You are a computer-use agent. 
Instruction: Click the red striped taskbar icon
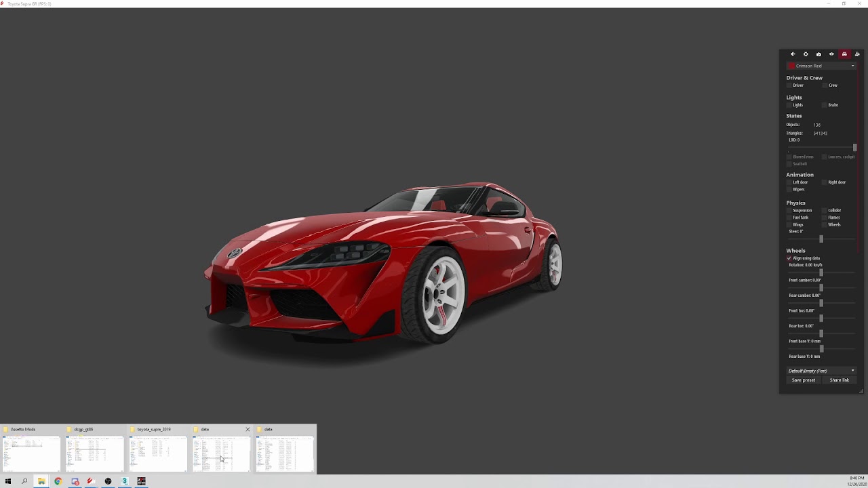point(90,481)
